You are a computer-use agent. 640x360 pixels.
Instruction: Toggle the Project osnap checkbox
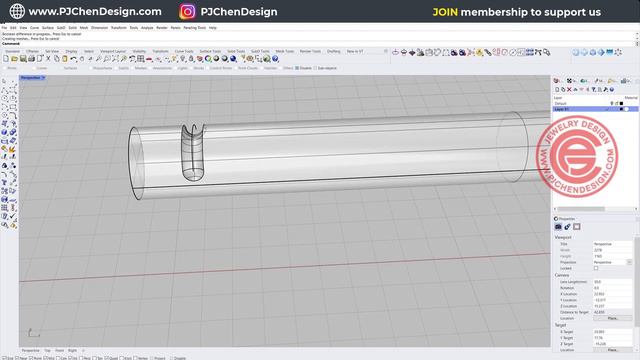click(152, 358)
